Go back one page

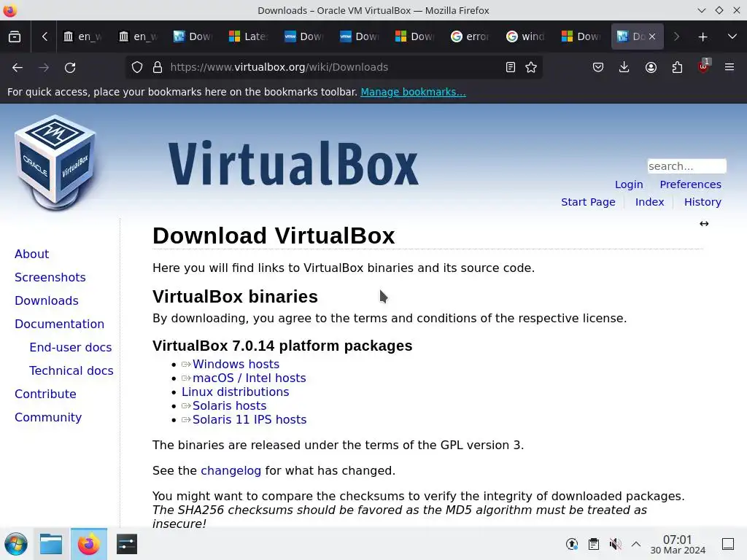click(x=18, y=68)
